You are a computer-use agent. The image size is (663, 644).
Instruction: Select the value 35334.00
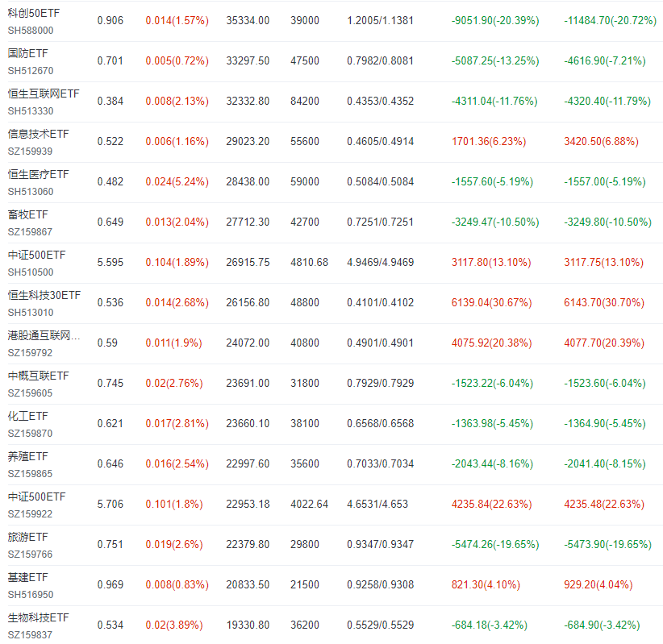pyautogui.click(x=248, y=20)
